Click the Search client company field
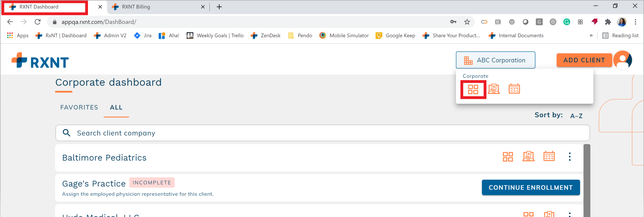Image resolution: width=644 pixels, height=217 pixels. (x=323, y=133)
